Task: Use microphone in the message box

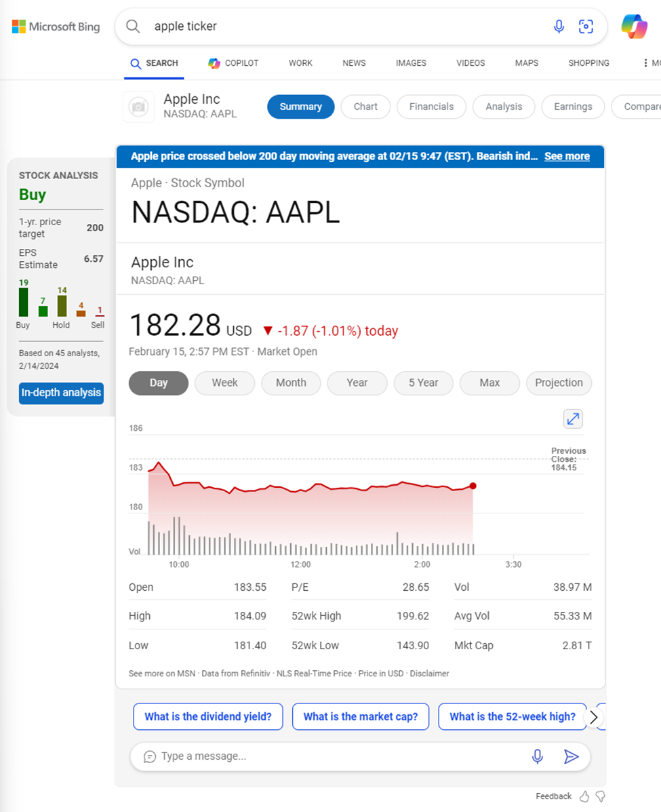Action: (538, 756)
